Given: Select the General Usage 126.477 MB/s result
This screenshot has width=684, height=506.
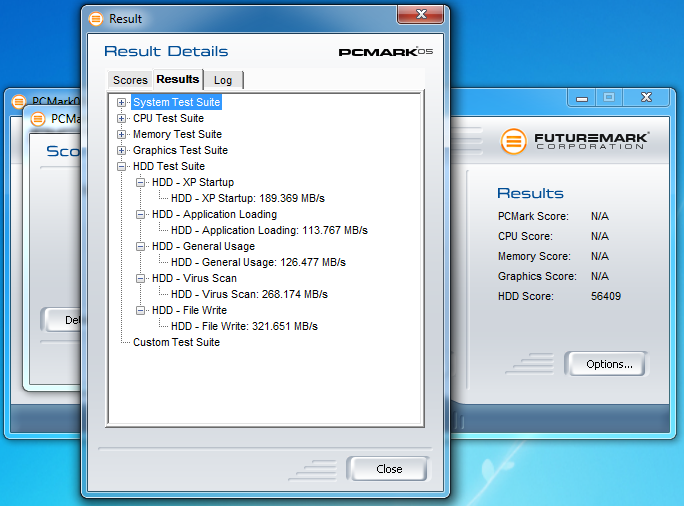Looking at the screenshot, I should 258,263.
